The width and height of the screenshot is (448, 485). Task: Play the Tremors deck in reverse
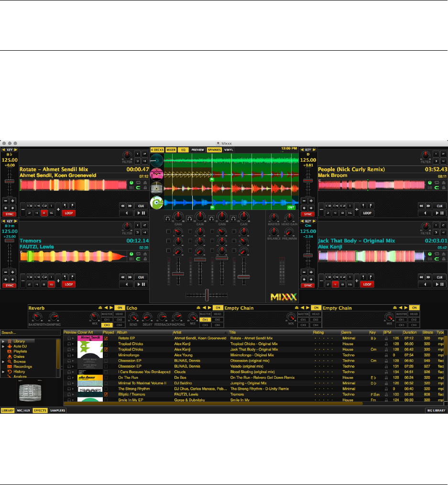coord(126,285)
